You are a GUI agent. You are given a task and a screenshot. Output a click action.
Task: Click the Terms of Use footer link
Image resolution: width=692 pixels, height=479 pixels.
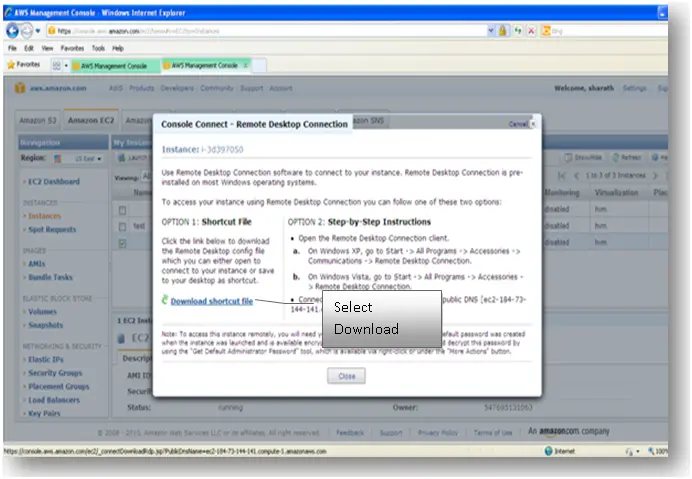[x=493, y=433]
